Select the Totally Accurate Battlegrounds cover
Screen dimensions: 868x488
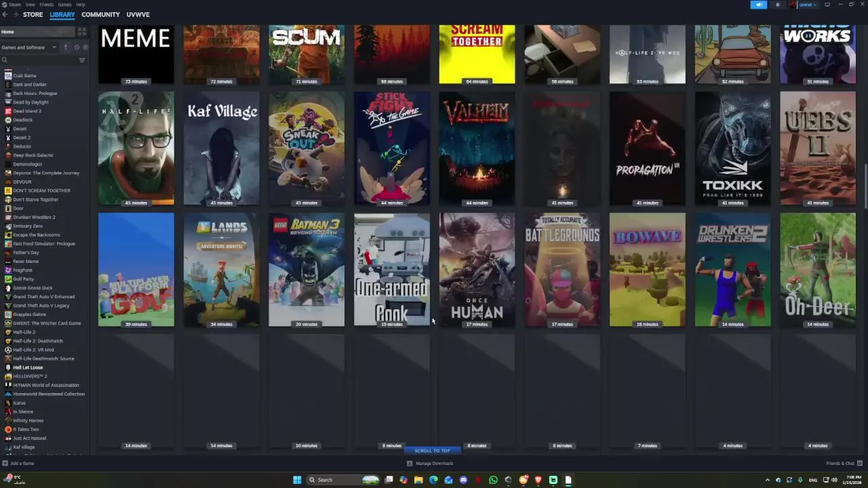[562, 270]
